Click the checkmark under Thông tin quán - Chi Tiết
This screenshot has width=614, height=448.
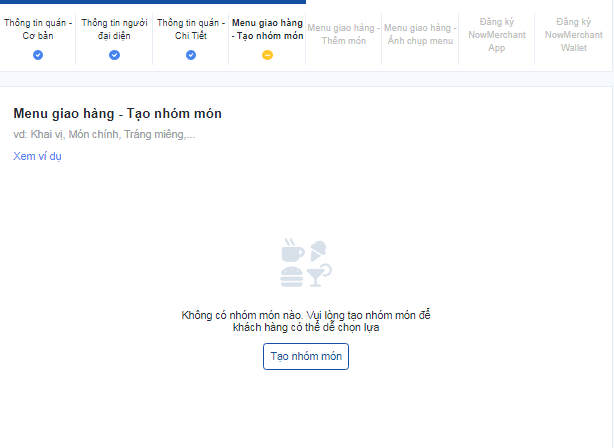tap(191, 55)
